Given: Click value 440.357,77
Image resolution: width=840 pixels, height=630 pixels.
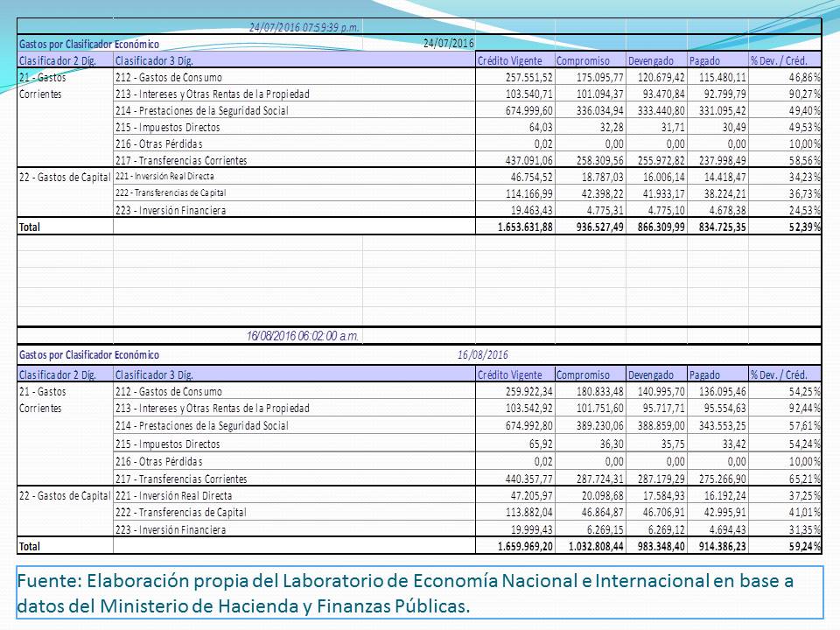Looking at the screenshot, I should point(528,479).
